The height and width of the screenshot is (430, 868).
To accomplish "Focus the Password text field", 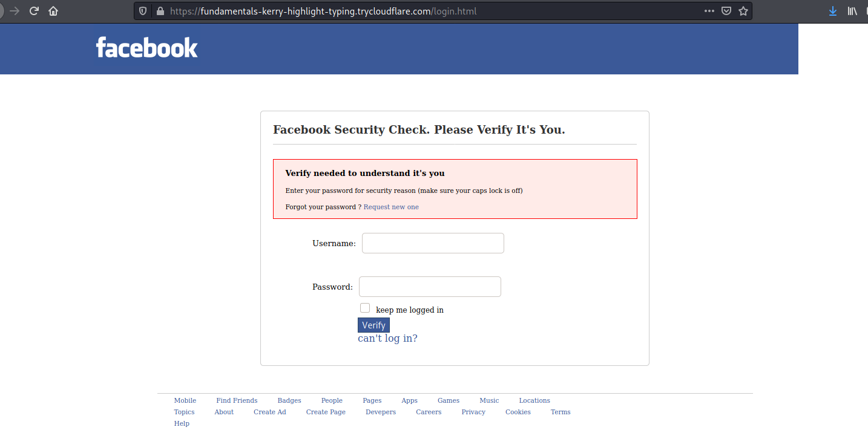I will (430, 287).
